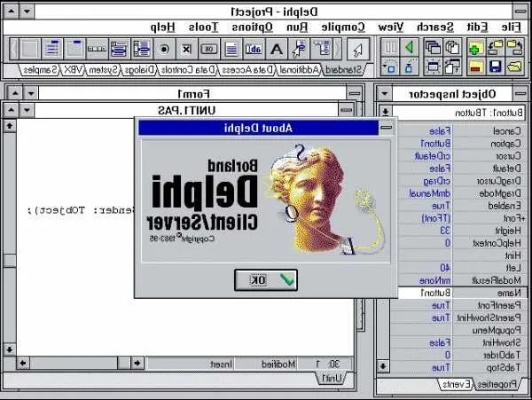The width and height of the screenshot is (532, 400).
Task: Select the ListBox component icon
Action: (x=142, y=49)
